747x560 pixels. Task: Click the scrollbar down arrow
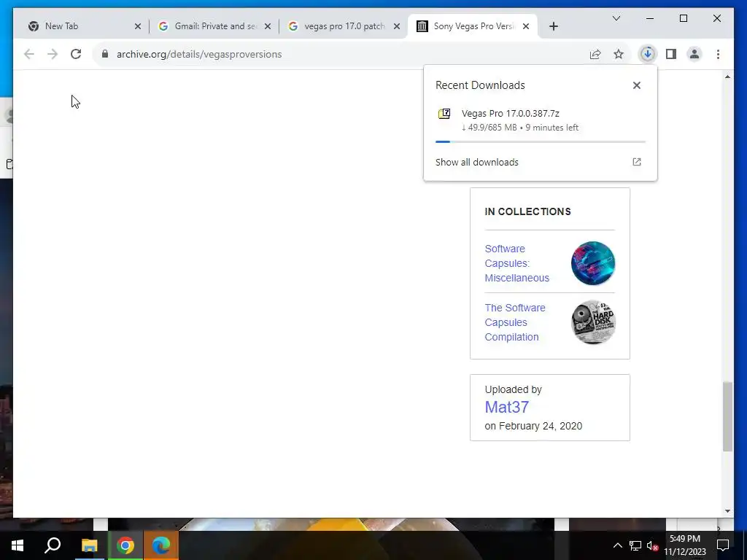click(x=727, y=511)
